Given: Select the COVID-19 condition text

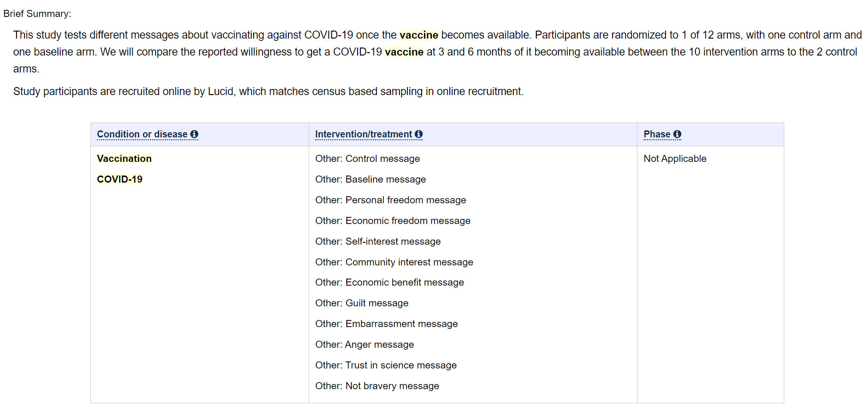Looking at the screenshot, I should 119,179.
